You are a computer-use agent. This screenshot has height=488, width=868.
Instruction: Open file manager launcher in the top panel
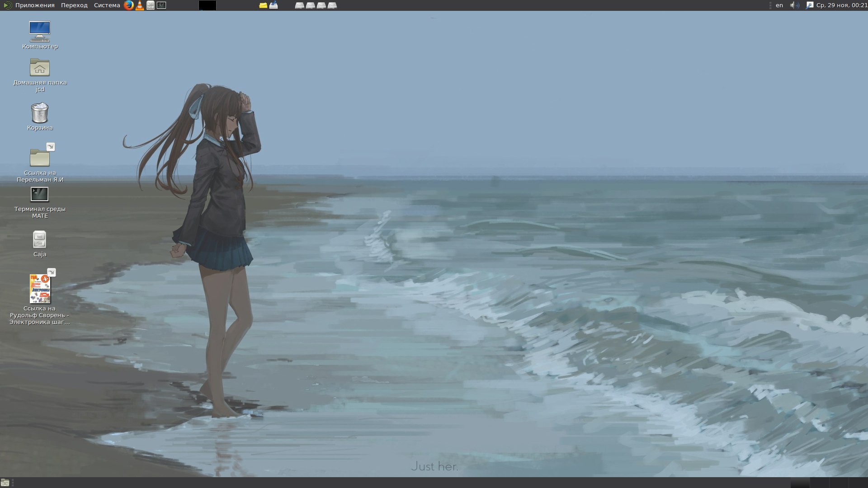coord(151,5)
